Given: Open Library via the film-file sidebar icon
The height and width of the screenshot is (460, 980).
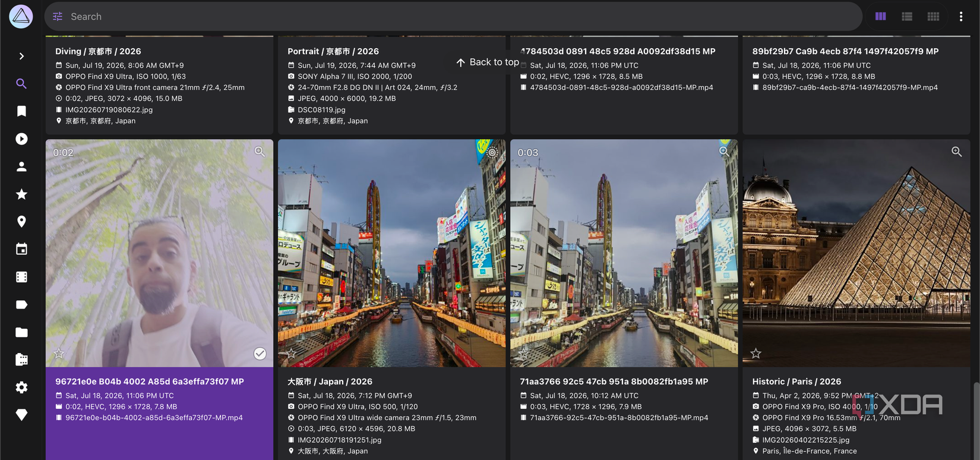Looking at the screenshot, I should coord(21,360).
